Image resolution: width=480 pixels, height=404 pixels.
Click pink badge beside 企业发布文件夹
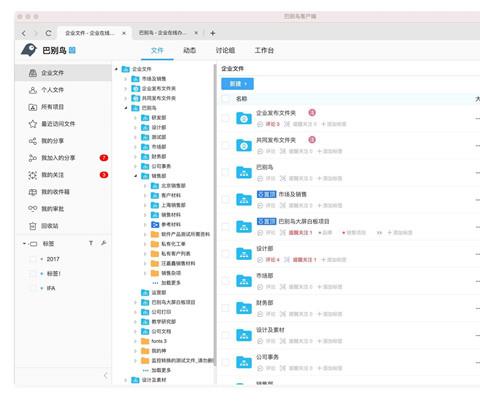click(312, 113)
